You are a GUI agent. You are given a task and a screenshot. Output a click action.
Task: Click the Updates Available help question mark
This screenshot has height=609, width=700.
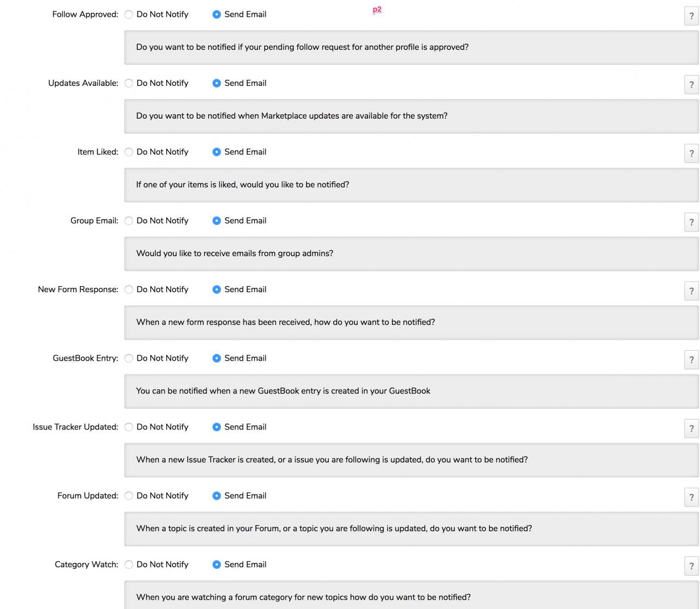(691, 85)
